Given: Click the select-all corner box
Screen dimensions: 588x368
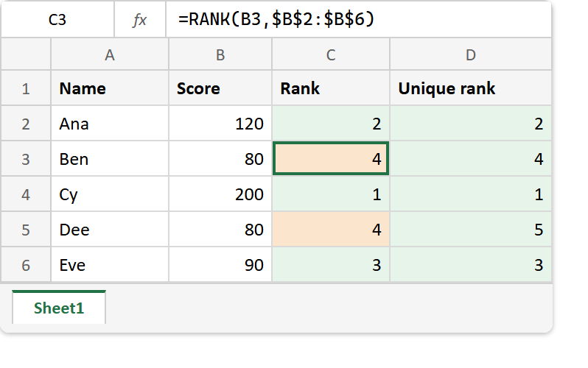Looking at the screenshot, I should [26, 54].
